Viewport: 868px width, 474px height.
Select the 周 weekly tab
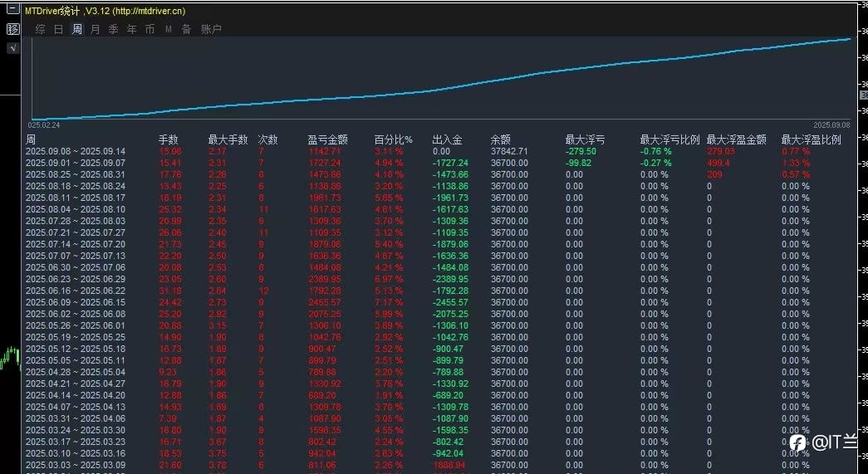click(x=77, y=29)
